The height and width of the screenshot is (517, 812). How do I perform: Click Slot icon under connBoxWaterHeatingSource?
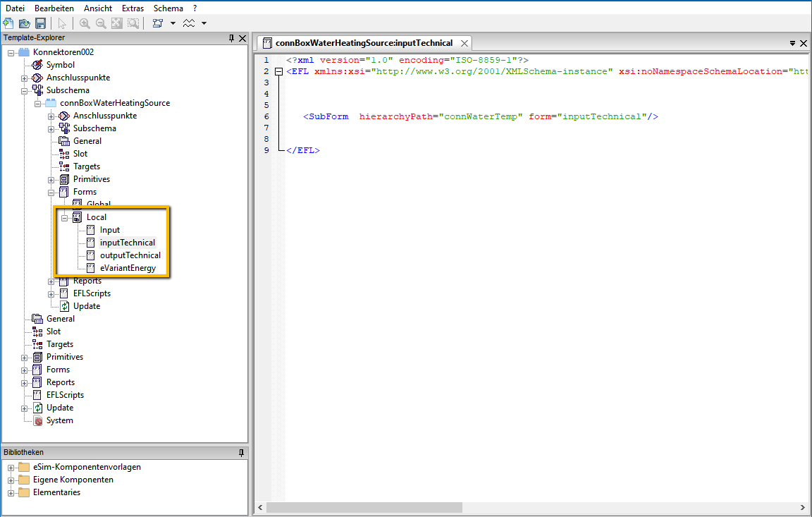pos(64,154)
